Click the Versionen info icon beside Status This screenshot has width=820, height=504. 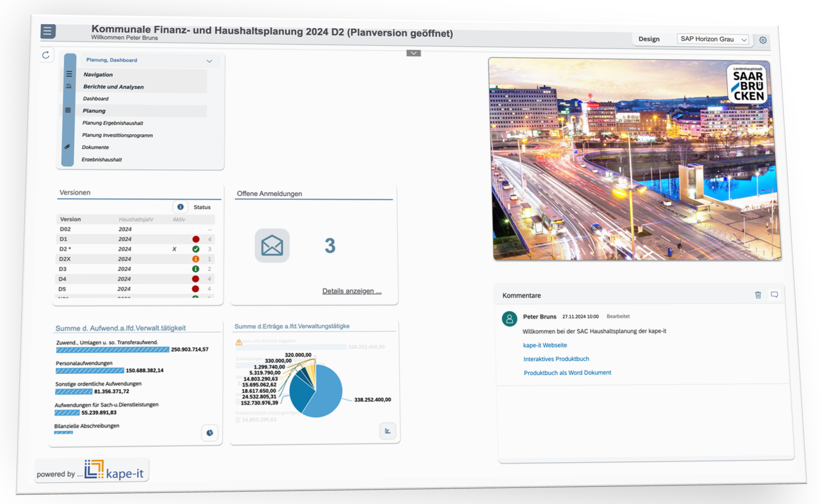pos(180,207)
